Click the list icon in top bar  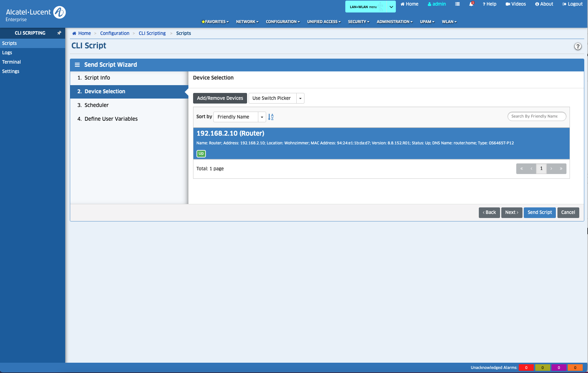point(457,4)
